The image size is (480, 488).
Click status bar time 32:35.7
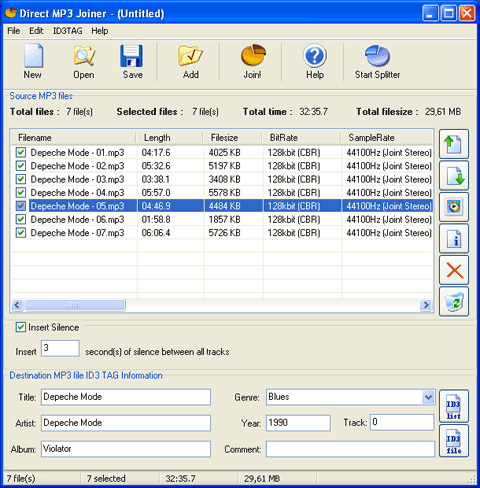click(180, 479)
